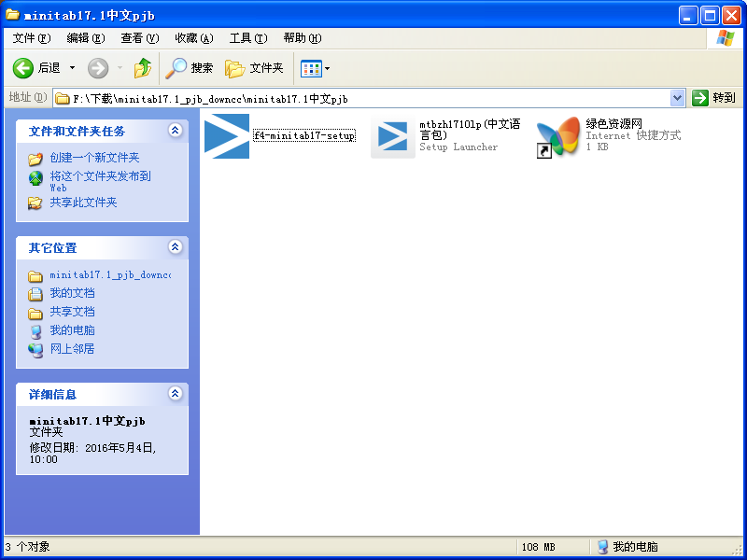This screenshot has width=747, height=560.
Task: Click the grayed Forward arrow button
Action: pyautogui.click(x=98, y=68)
